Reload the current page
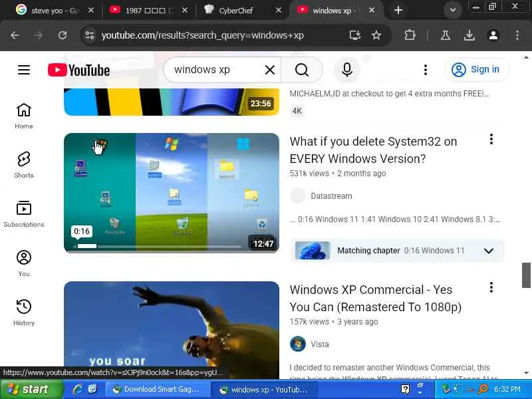This screenshot has height=399, width=532. tap(63, 35)
